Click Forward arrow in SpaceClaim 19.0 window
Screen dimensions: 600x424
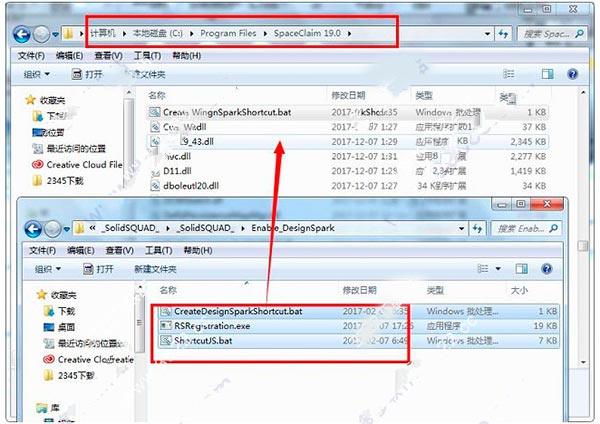[x=41, y=35]
